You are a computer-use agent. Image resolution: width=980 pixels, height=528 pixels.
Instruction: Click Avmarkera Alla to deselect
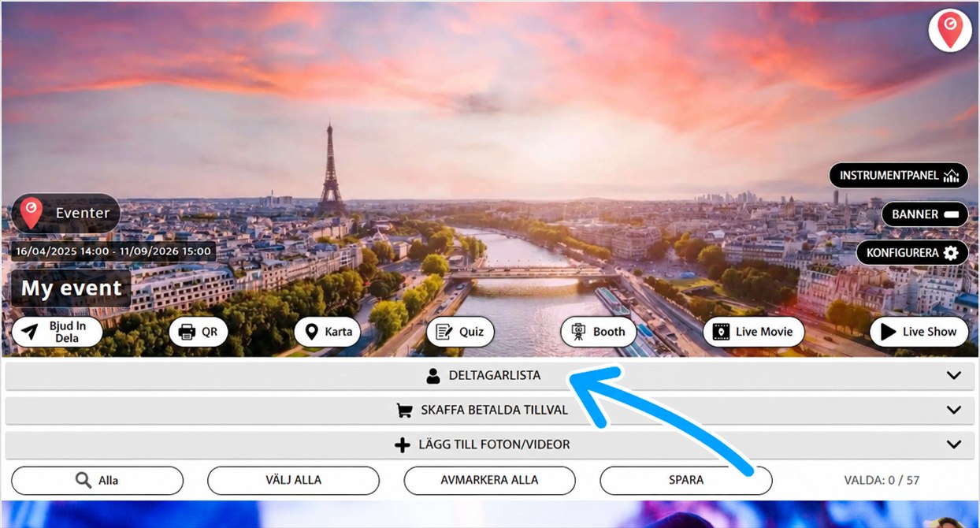490,480
